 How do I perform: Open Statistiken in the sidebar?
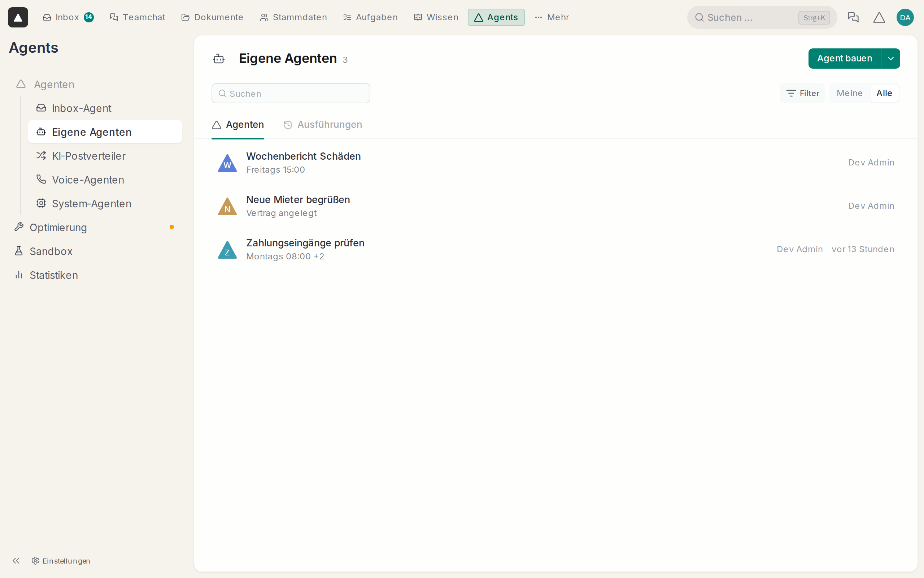coord(95,275)
